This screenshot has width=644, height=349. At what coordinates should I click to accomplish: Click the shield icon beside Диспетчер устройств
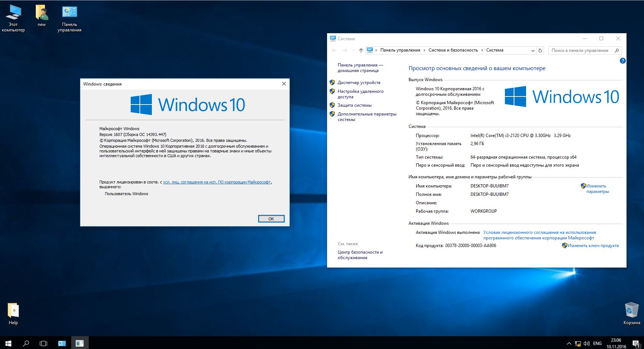click(332, 83)
